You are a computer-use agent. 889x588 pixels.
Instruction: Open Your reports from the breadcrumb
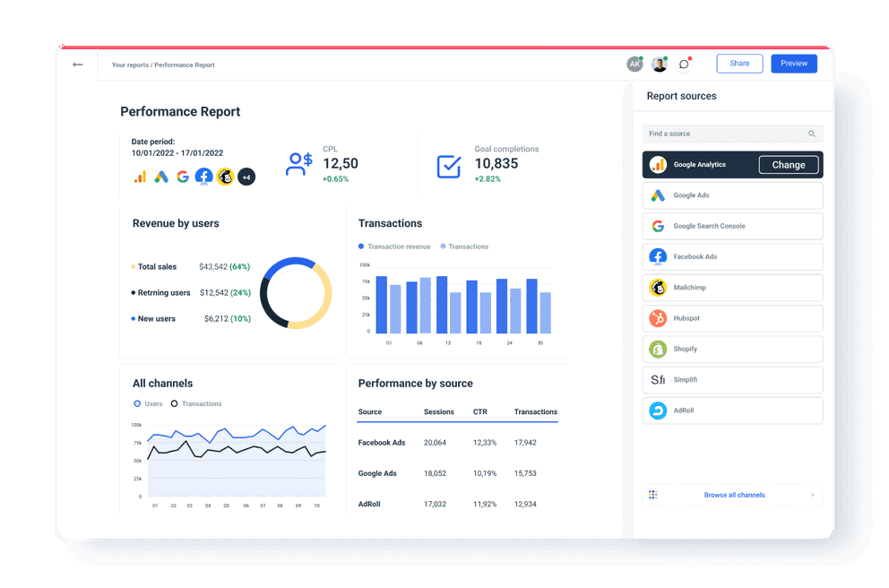click(x=131, y=65)
